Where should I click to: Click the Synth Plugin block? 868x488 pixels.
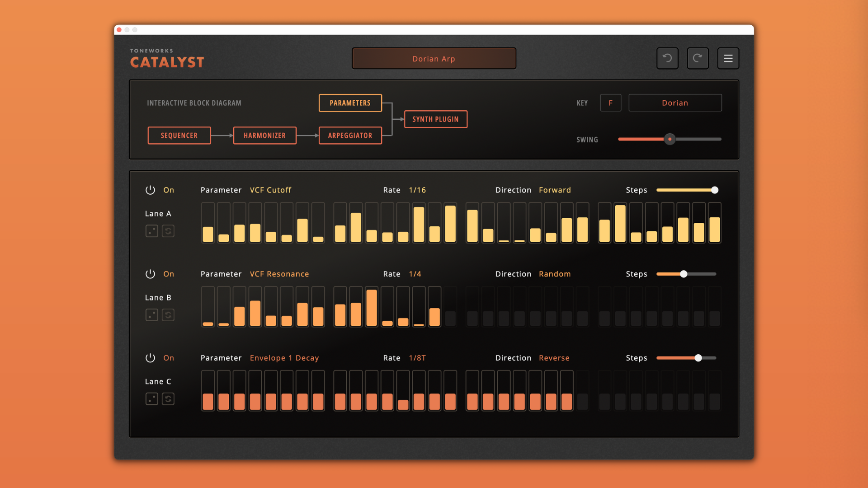435,119
